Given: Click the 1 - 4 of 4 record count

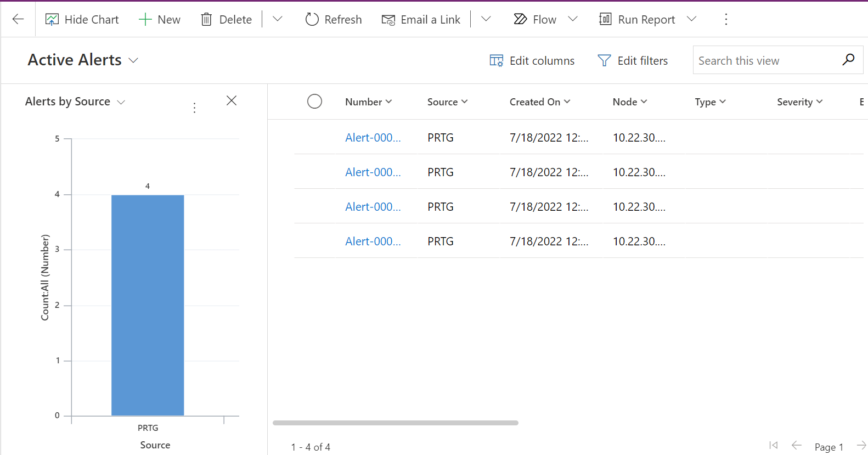Looking at the screenshot, I should (311, 447).
